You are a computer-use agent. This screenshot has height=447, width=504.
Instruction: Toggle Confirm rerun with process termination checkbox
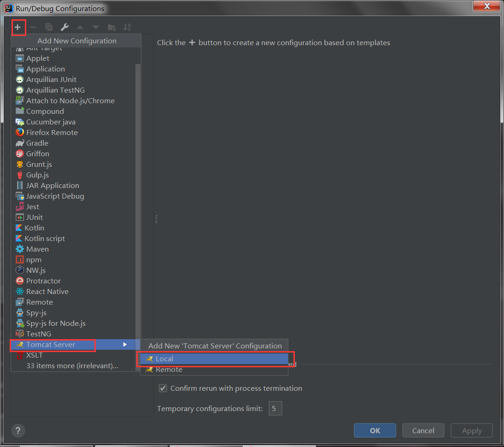tap(163, 388)
